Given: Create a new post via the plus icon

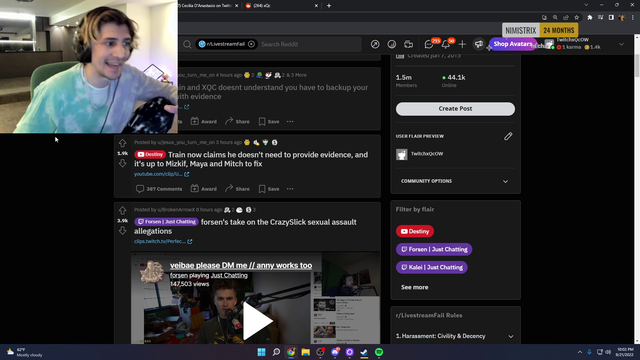Looking at the screenshot, I should [x=462, y=44].
